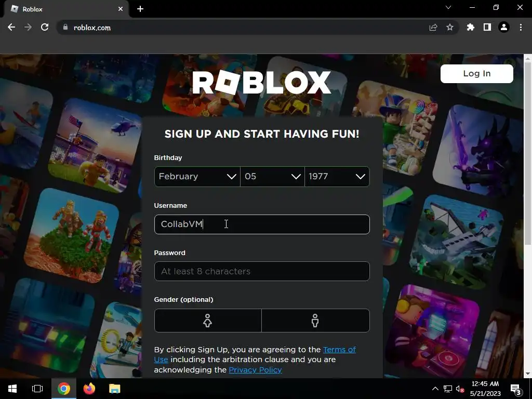Bookmark this page with the star
Image resolution: width=532 pixels, height=399 pixels.
[450, 28]
